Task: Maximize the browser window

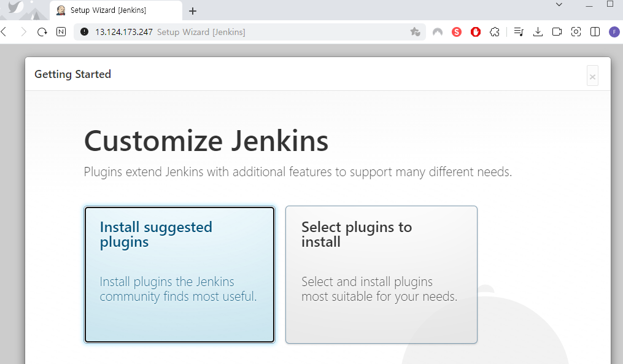Action: (610, 4)
